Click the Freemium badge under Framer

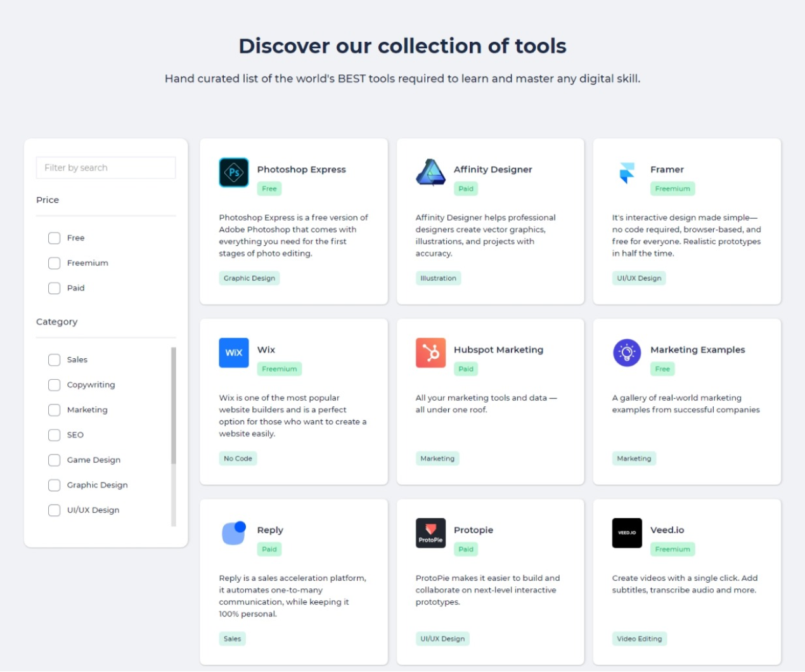tap(673, 189)
